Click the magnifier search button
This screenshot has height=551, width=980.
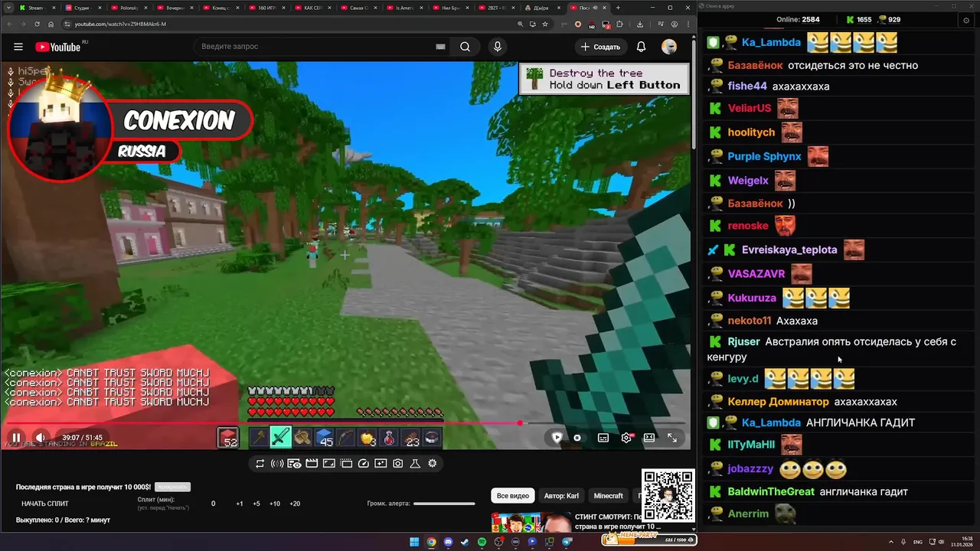(x=465, y=47)
